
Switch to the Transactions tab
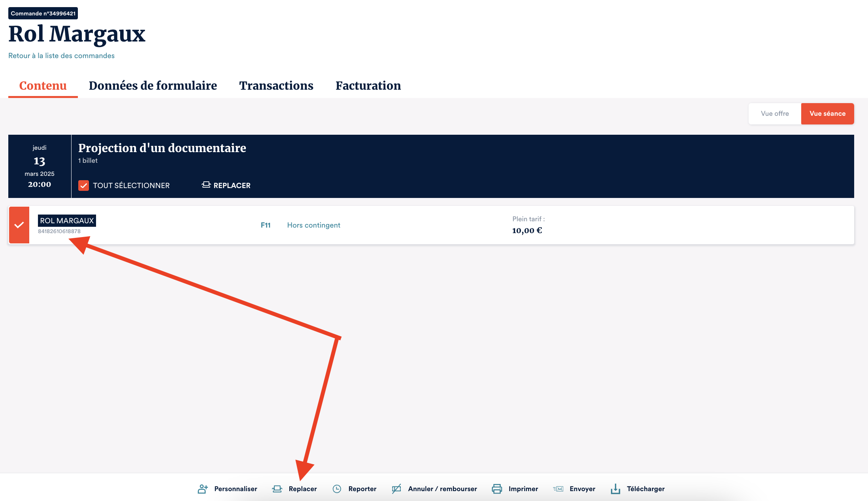276,85
